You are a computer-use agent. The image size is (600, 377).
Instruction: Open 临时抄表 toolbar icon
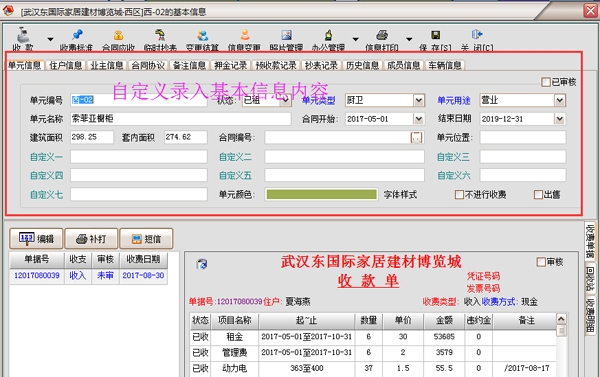pyautogui.click(x=160, y=35)
